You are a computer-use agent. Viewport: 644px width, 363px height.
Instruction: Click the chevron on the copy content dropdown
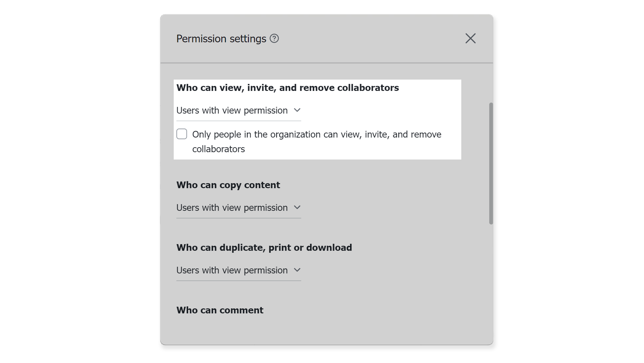point(297,207)
